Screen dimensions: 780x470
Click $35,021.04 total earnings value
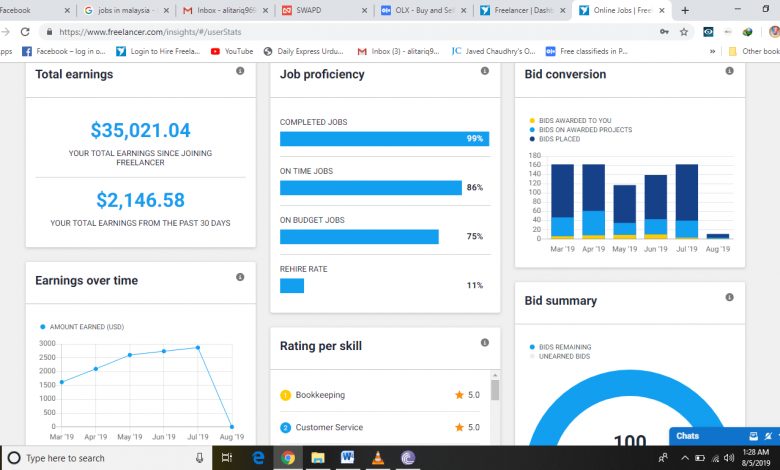(140, 130)
